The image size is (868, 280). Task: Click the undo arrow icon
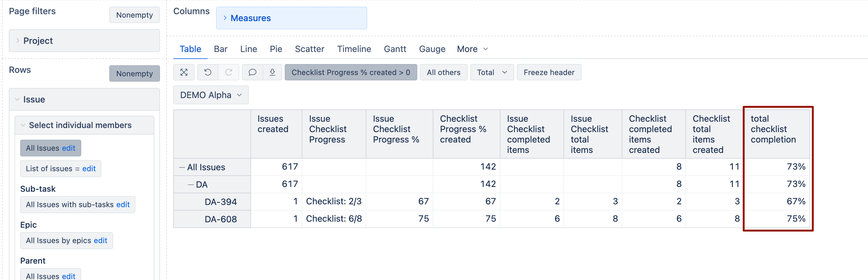[x=208, y=72]
